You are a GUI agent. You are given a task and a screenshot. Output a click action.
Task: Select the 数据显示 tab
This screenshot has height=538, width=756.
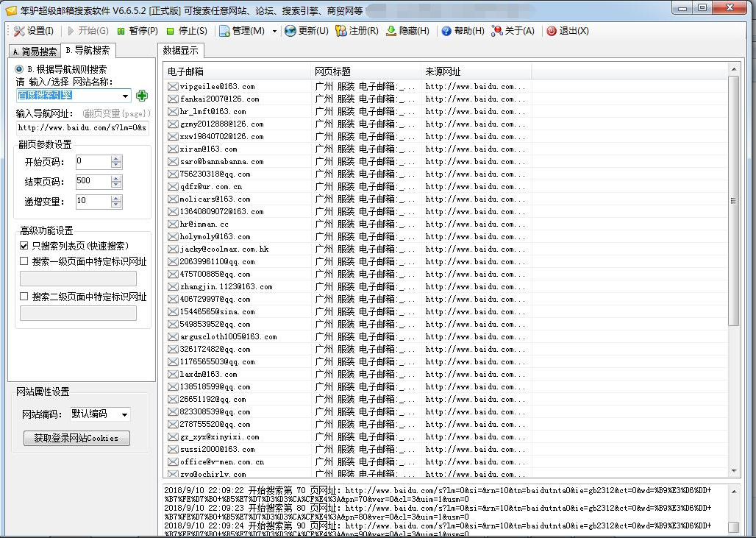(x=181, y=50)
